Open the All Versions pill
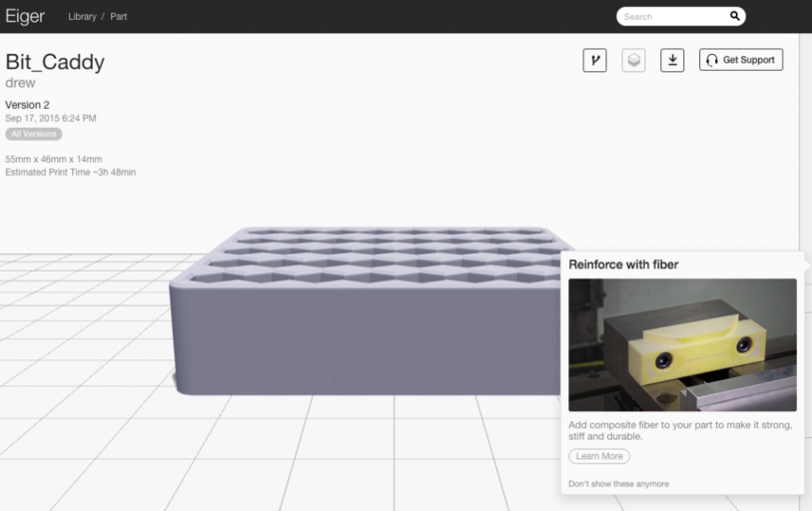 click(34, 134)
